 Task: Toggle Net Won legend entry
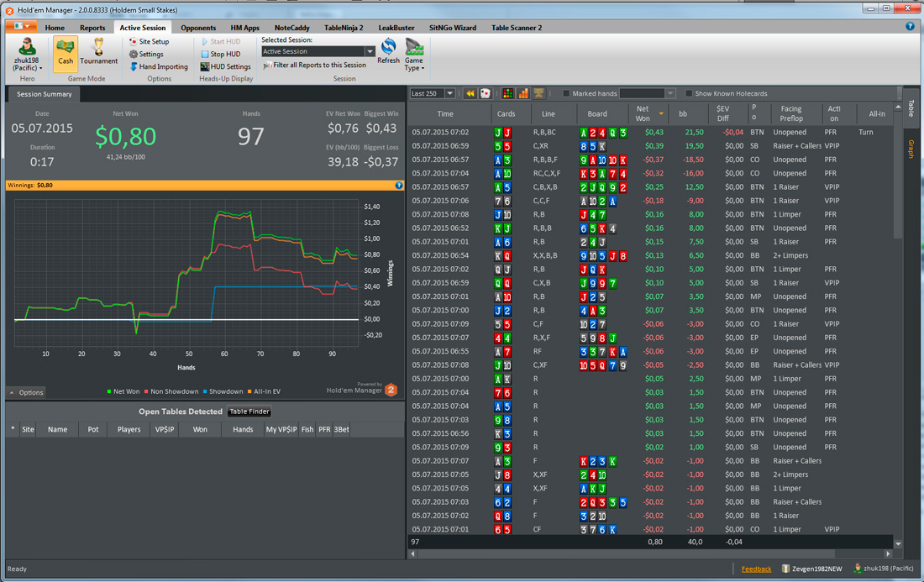pos(123,391)
